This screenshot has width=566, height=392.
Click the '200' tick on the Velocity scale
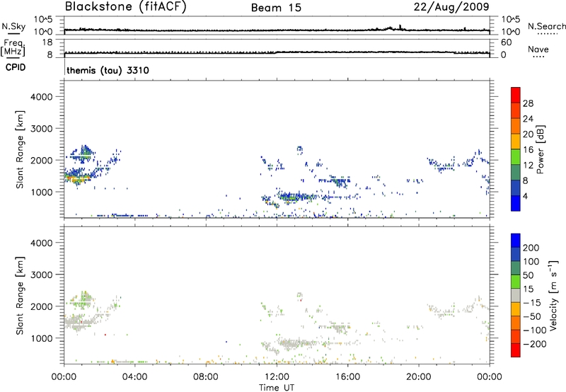coord(531,248)
